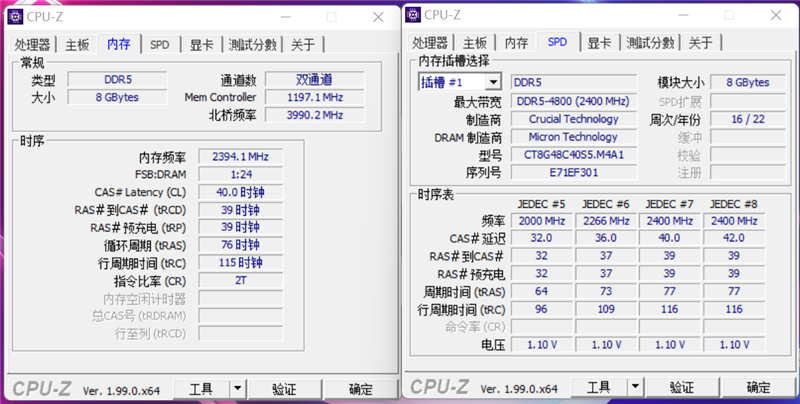The height and width of the screenshot is (404, 800).
Task: Minimize the right CPU-Z SPD window
Action: (x=684, y=15)
